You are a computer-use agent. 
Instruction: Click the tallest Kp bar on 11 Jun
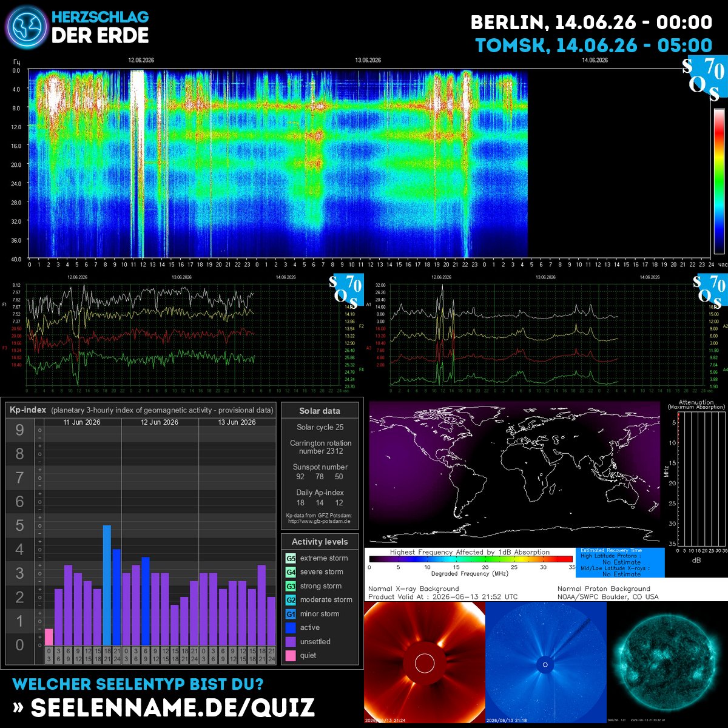107,585
